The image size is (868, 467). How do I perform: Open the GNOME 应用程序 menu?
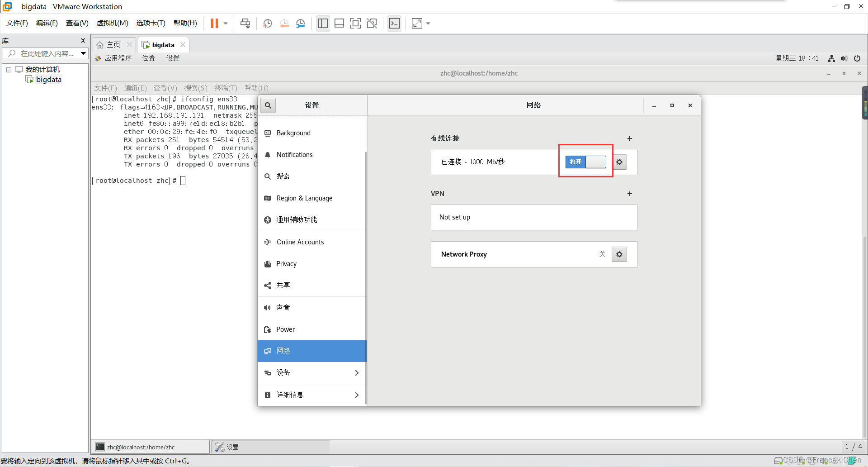(x=113, y=58)
